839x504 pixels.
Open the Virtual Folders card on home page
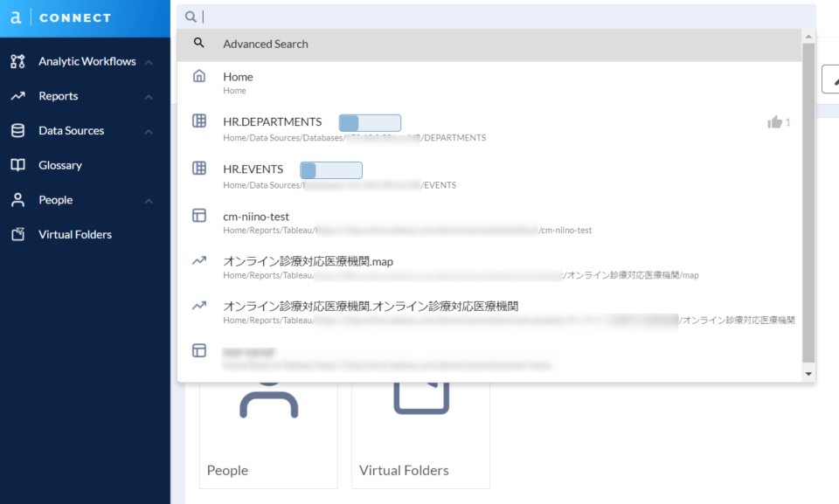pyautogui.click(x=420, y=434)
